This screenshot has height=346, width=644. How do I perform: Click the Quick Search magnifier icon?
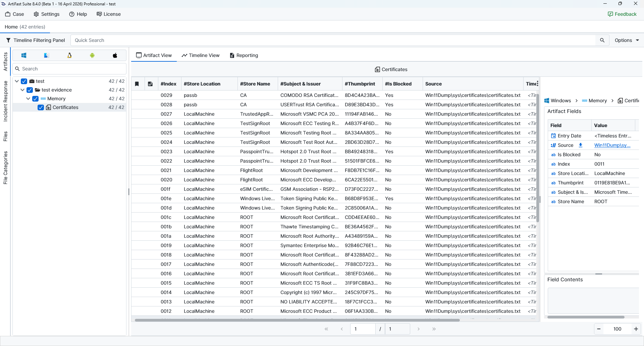[x=602, y=40]
